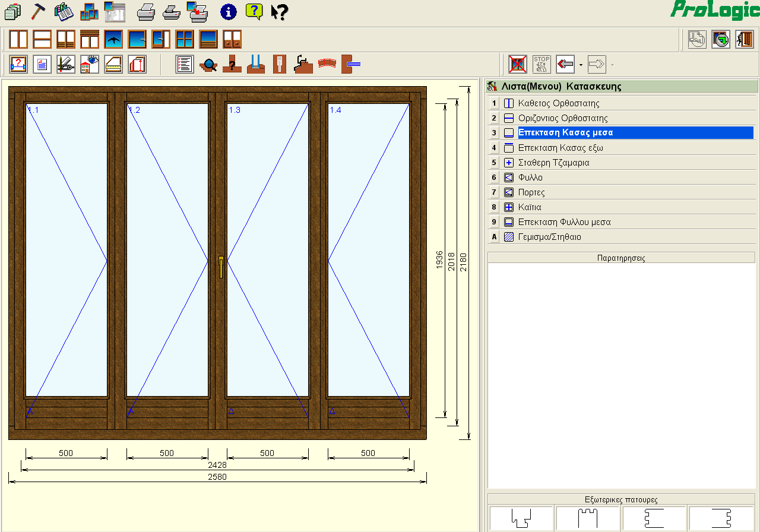Open the back arrow history dropdown
The height and width of the screenshot is (532, 760).
tap(581, 64)
